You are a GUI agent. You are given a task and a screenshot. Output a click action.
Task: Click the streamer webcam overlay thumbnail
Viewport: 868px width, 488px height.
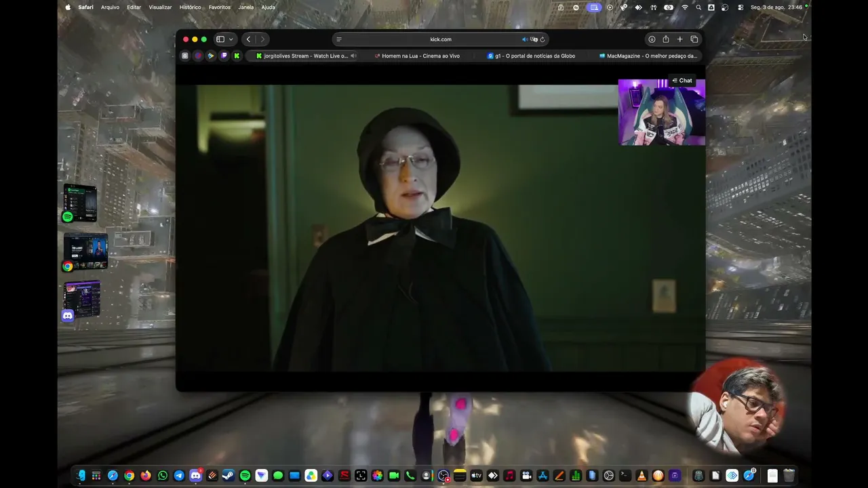pos(661,112)
